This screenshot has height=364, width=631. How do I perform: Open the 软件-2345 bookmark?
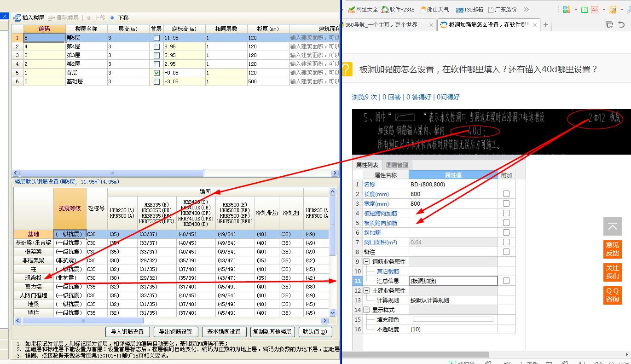click(x=398, y=9)
